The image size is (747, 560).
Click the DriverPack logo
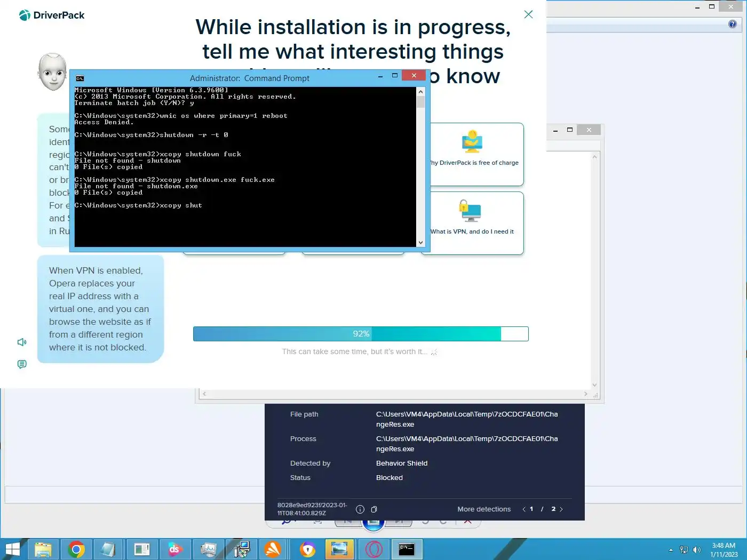tap(52, 15)
